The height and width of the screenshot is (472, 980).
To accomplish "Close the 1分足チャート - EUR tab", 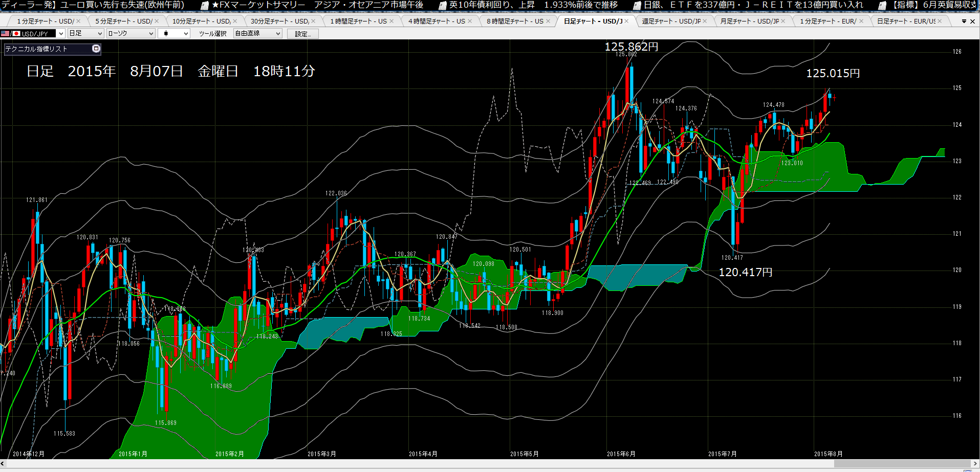I will click(x=861, y=21).
